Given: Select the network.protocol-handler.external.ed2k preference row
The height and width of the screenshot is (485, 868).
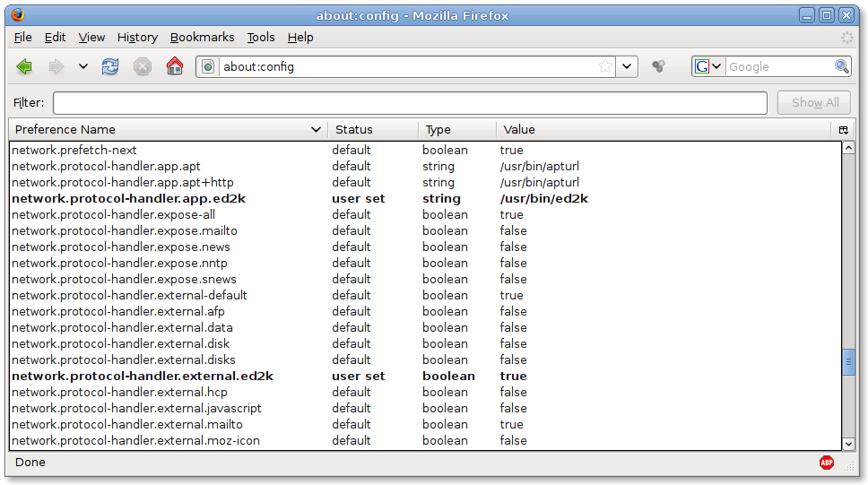Looking at the screenshot, I should pos(143,377).
